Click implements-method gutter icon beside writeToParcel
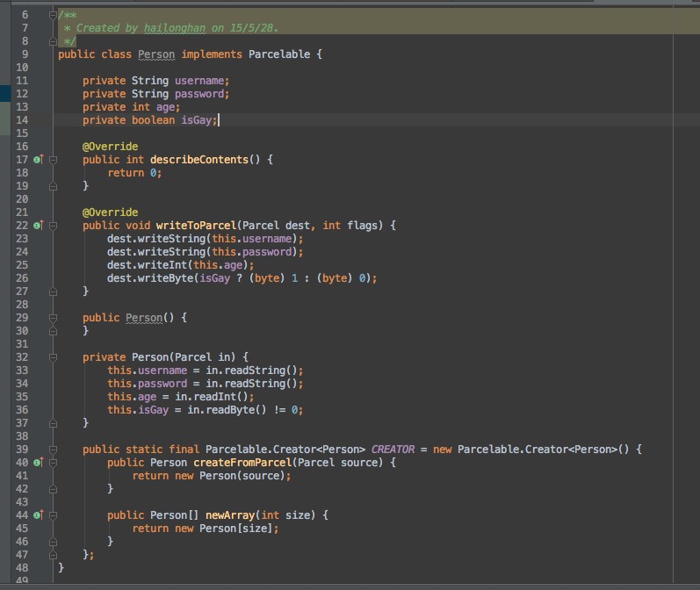 click(38, 226)
